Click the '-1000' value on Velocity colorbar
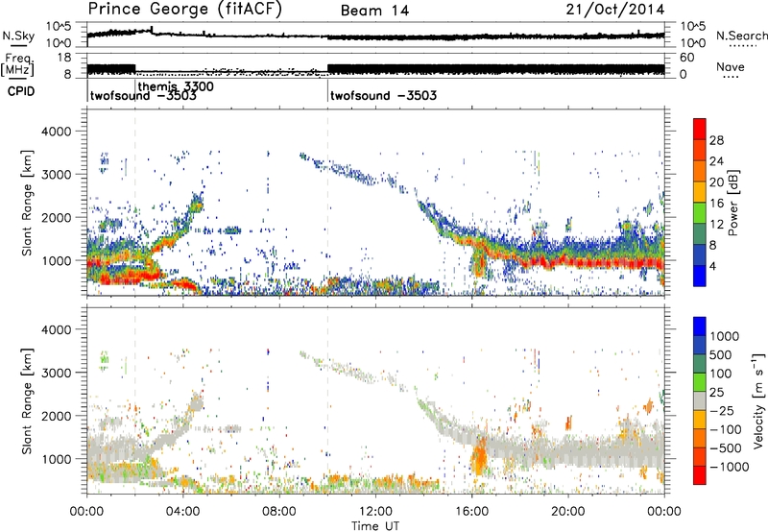This screenshot has height=532, width=768. pyautogui.click(x=729, y=467)
